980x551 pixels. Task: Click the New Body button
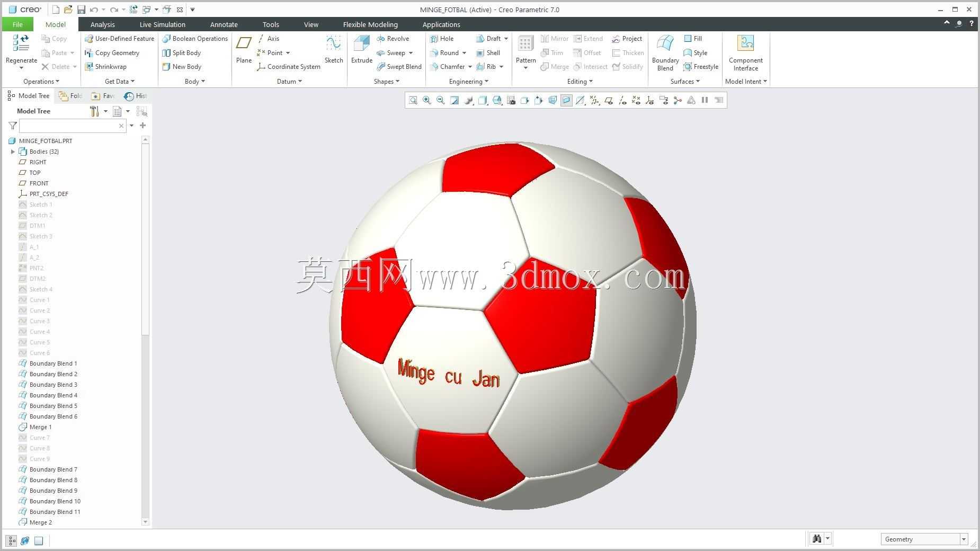(182, 67)
